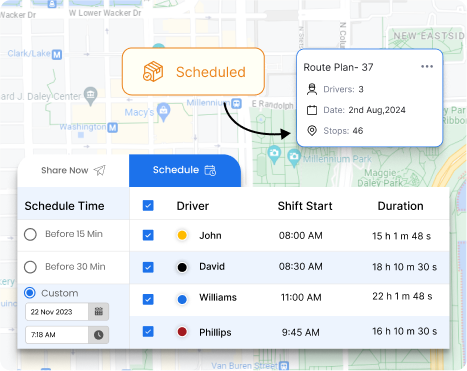Select the Custom schedule time option
The image size is (467, 371).
[30, 293]
